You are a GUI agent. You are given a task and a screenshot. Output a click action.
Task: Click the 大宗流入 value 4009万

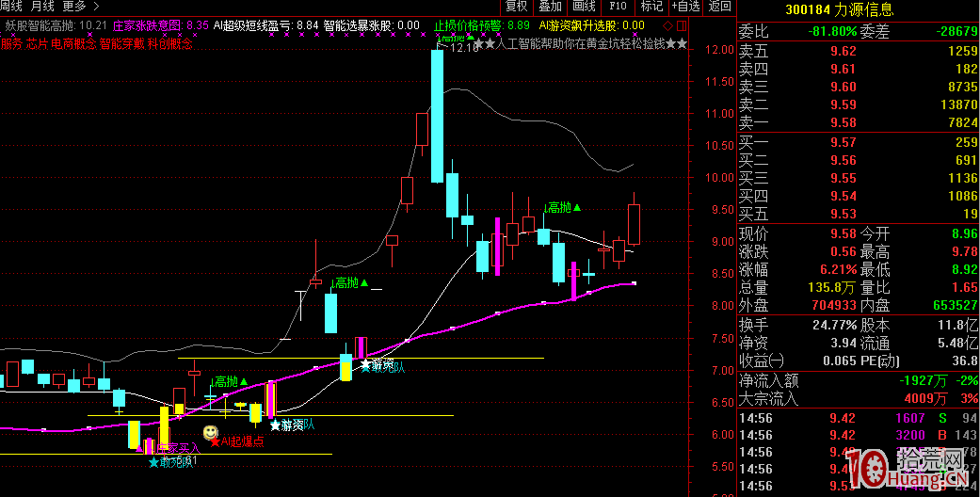click(x=925, y=397)
